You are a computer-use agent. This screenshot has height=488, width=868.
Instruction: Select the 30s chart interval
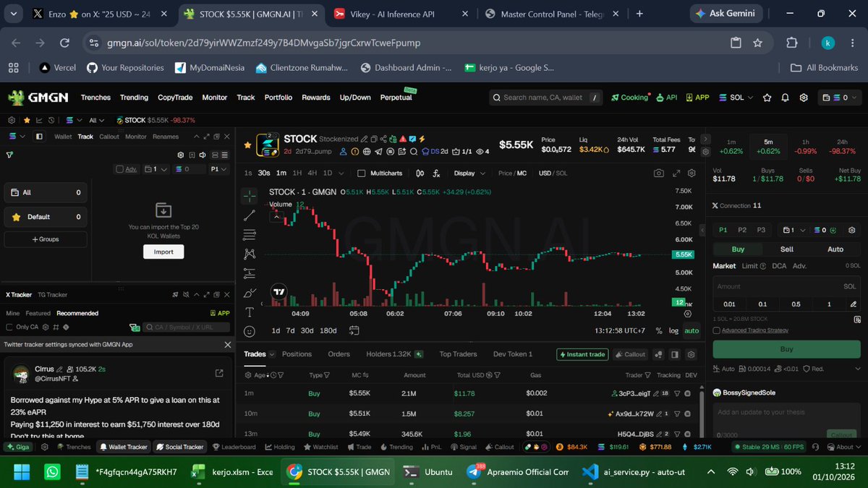[264, 174]
